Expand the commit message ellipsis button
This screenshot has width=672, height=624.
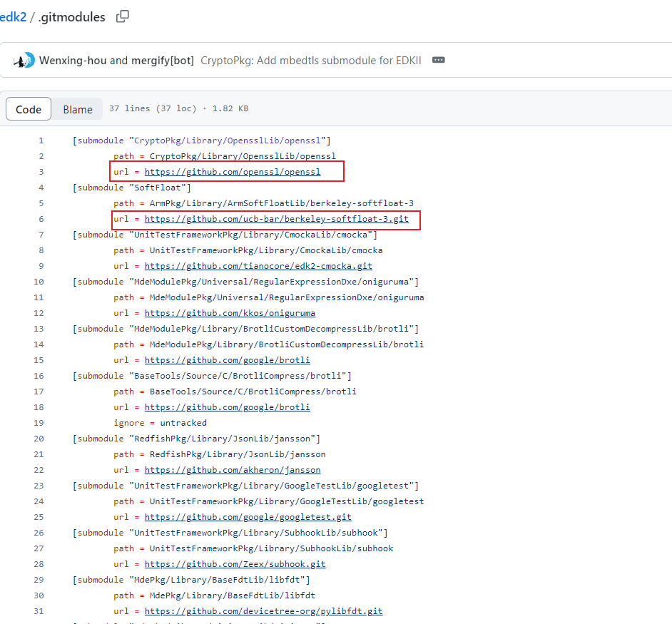click(x=439, y=61)
